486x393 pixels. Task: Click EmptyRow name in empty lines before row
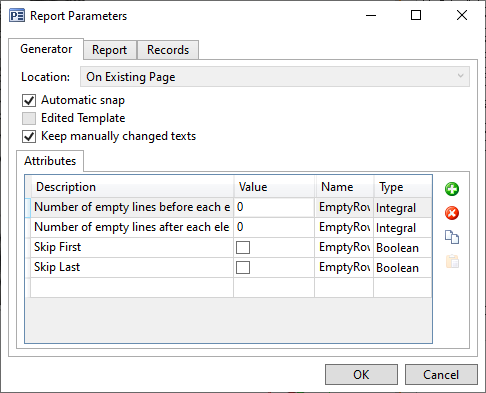(x=344, y=207)
